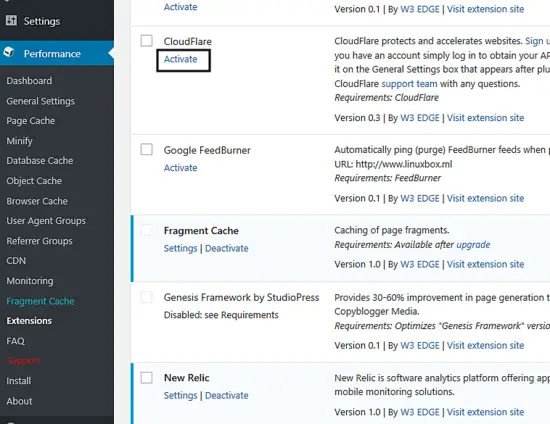Tick the New Relic checkbox
This screenshot has width=550, height=424.
pos(147,378)
